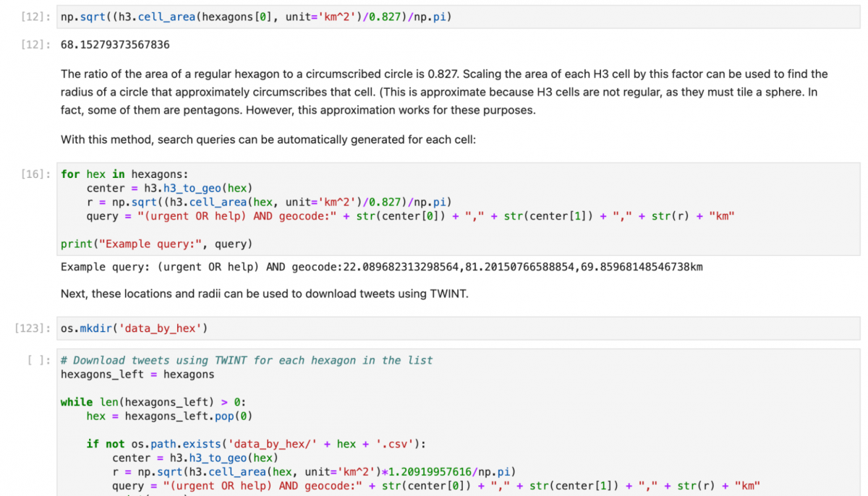Click the 'hex = hexagons_left.pop(0)' line
Viewport: 868px width, 496px height.
[169, 416]
